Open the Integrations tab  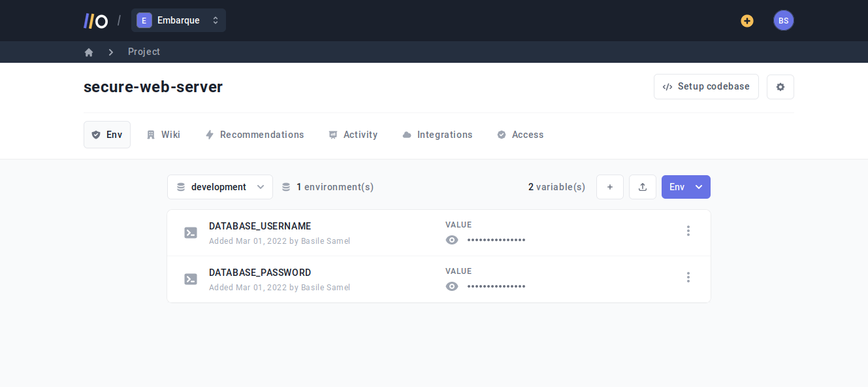coord(438,135)
